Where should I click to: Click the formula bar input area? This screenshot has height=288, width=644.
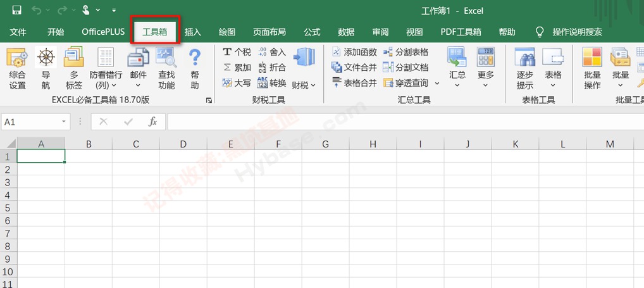click(406, 122)
